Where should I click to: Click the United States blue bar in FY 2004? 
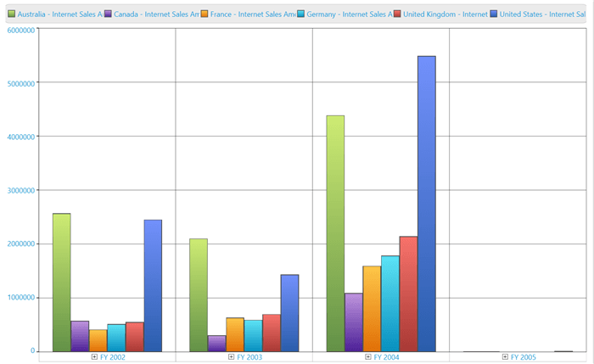point(427,204)
